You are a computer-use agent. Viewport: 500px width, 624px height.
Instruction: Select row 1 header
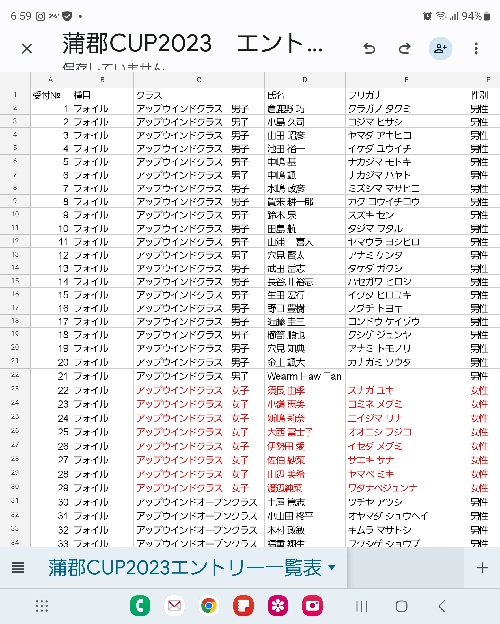(15, 95)
